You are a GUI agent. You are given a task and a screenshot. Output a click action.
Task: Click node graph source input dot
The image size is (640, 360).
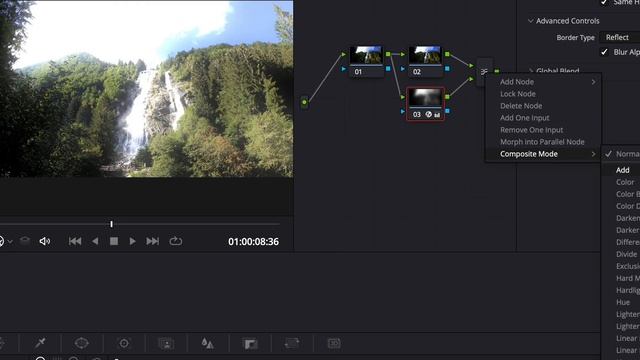click(304, 102)
